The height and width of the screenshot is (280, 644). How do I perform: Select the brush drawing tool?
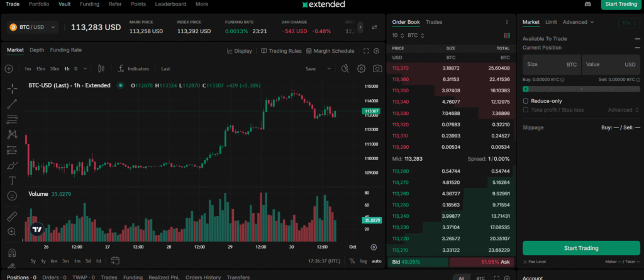(13, 166)
